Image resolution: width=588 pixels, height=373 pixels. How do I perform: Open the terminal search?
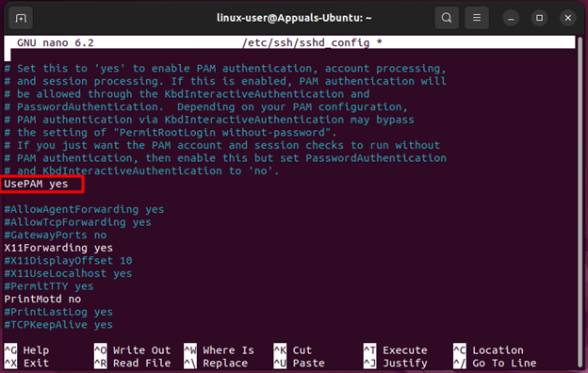pos(447,18)
